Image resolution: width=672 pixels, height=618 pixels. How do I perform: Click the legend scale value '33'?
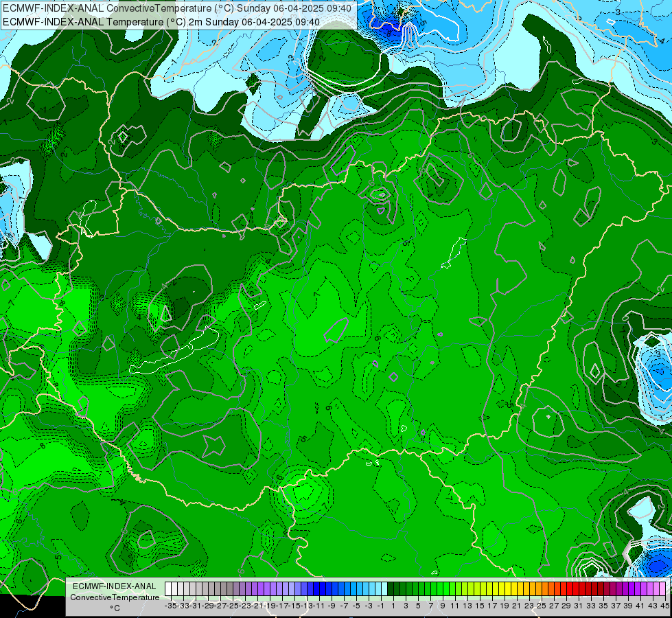tap(591, 606)
